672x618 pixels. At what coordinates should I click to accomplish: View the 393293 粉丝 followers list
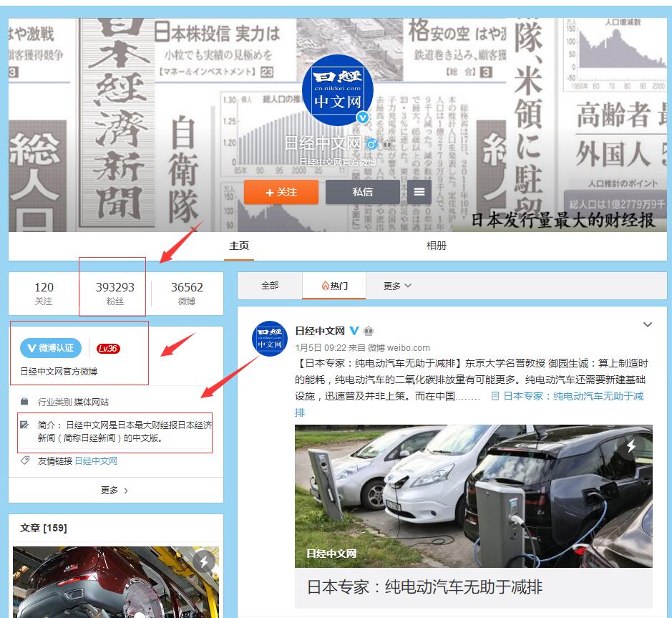point(115,294)
